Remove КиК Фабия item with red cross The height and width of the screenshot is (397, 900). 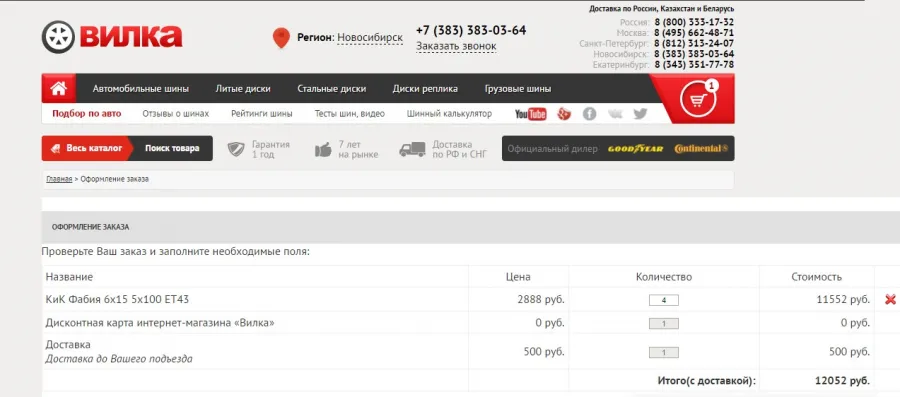coord(890,299)
